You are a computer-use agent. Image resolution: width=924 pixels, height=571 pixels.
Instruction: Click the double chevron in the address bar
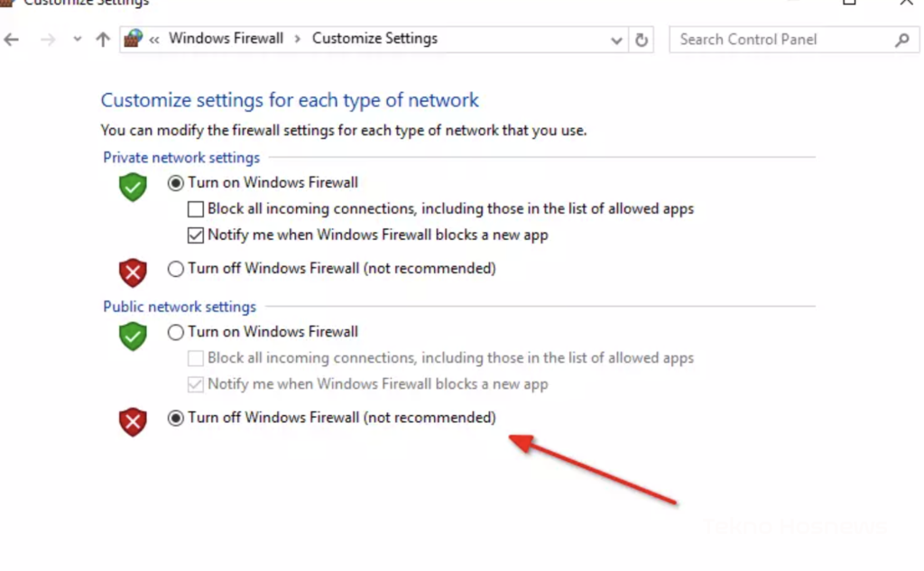click(x=154, y=40)
